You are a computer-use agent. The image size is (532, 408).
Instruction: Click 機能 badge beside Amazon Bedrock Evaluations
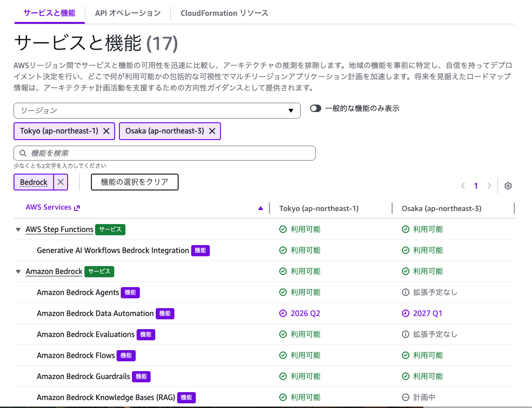click(146, 335)
